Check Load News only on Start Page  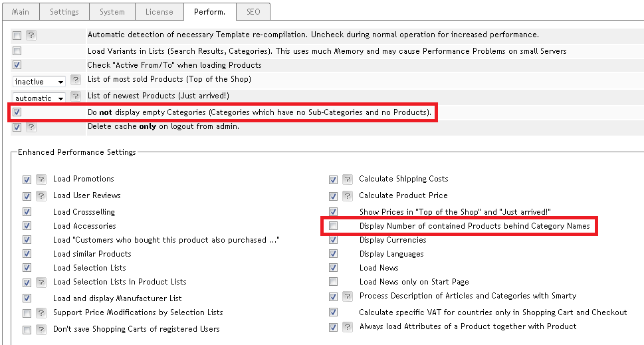coord(334,282)
